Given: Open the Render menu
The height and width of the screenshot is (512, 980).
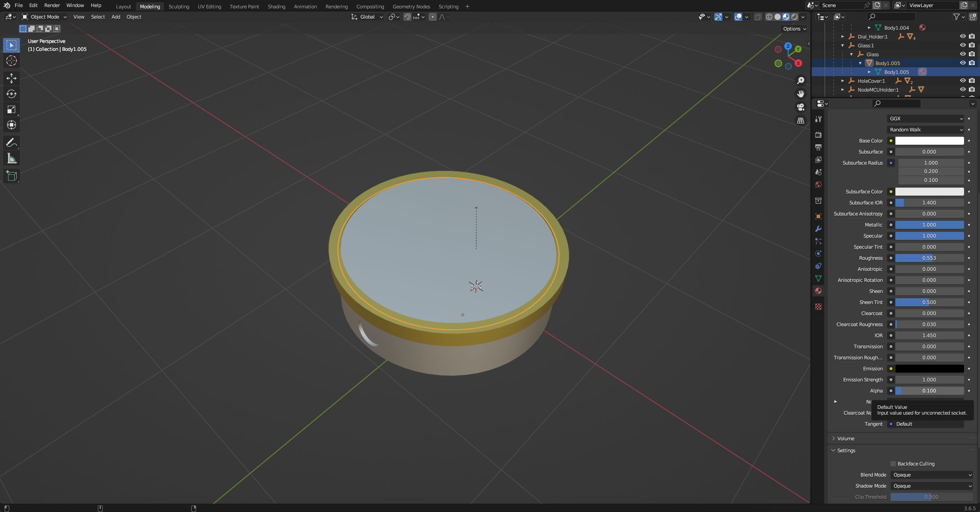Looking at the screenshot, I should point(52,5).
